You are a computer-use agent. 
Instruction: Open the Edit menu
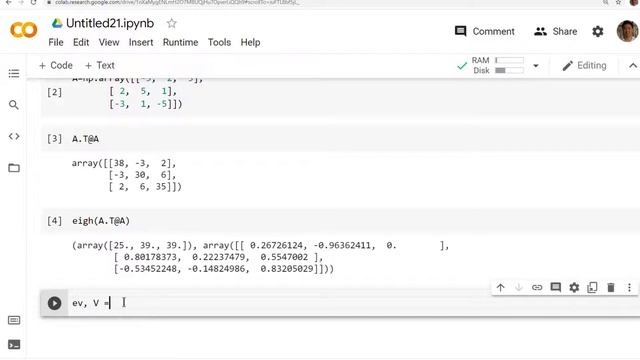pos(81,42)
